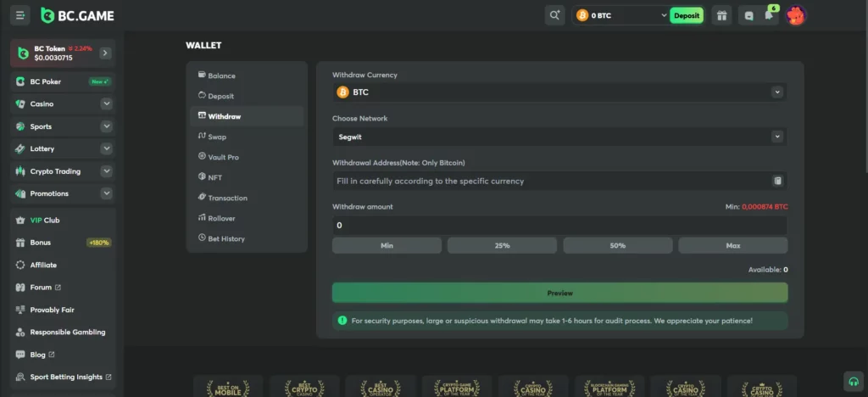Screen dimensions: 868x397
Task: Expand the Choose Network Segwit dropdown
Action: coord(559,136)
